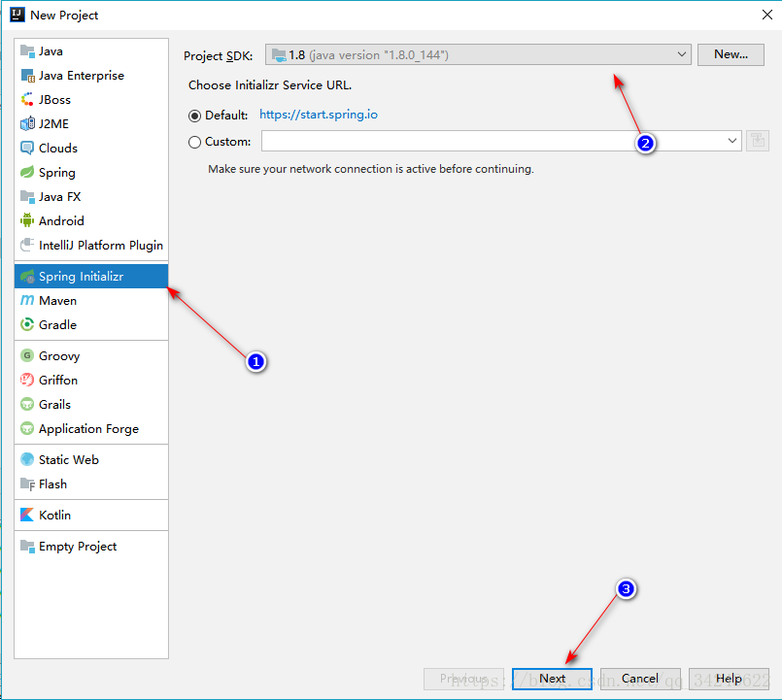Image resolution: width=782 pixels, height=700 pixels.
Task: Choose the Gradle project category
Action: coord(91,324)
